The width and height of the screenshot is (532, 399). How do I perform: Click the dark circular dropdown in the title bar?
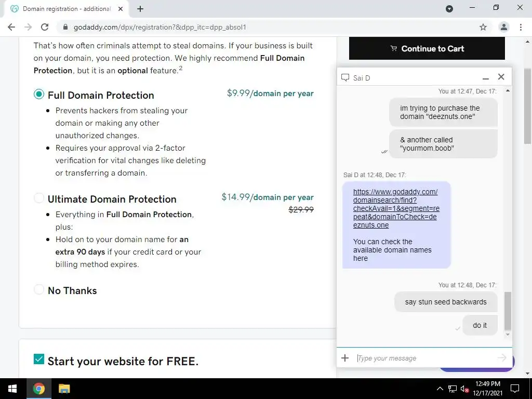[x=449, y=9]
